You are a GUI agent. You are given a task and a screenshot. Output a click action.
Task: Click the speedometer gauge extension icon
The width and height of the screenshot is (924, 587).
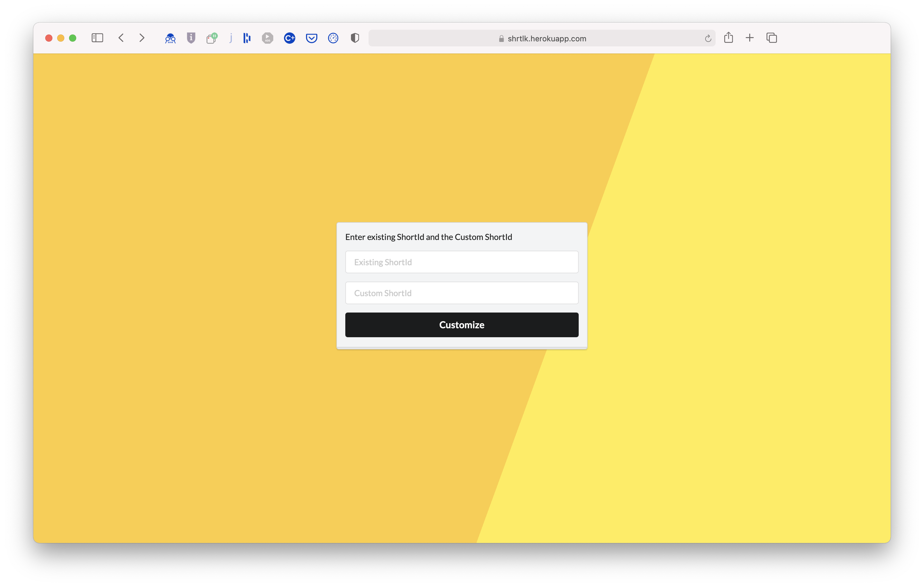click(x=333, y=38)
